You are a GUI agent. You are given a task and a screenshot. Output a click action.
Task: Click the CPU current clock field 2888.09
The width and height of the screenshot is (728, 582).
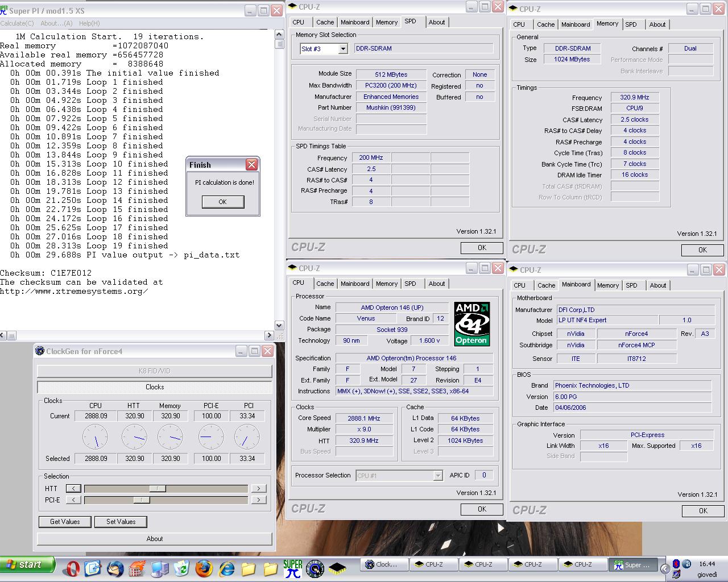point(96,416)
